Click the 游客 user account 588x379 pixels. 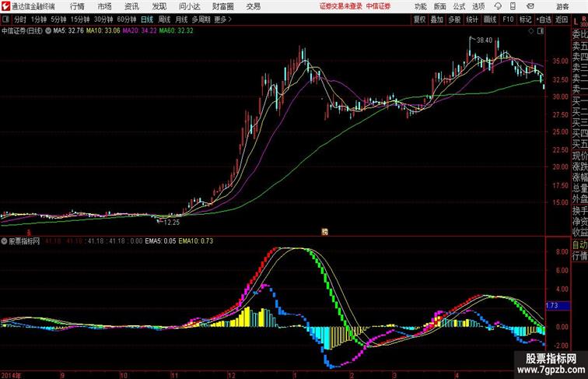pos(562,6)
